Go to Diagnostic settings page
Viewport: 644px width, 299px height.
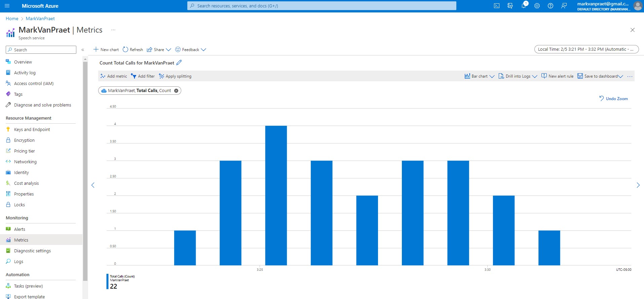[x=32, y=251]
